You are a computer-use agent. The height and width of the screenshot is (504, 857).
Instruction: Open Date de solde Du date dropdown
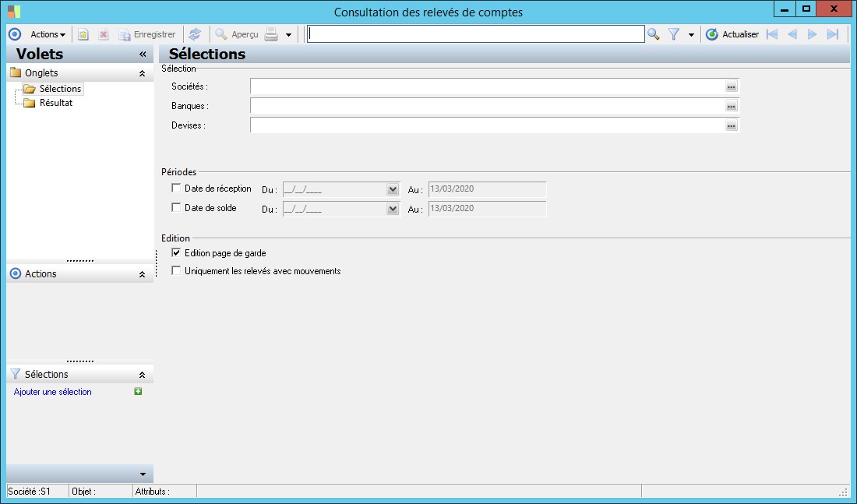click(x=393, y=210)
